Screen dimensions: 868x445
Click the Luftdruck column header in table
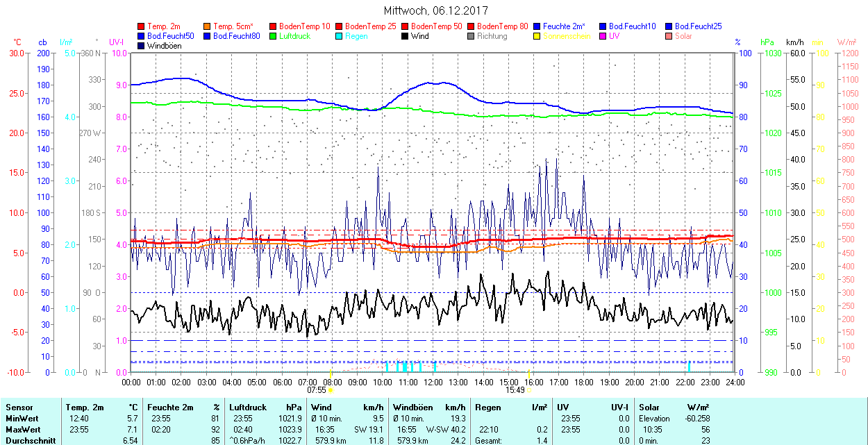pyautogui.click(x=248, y=408)
